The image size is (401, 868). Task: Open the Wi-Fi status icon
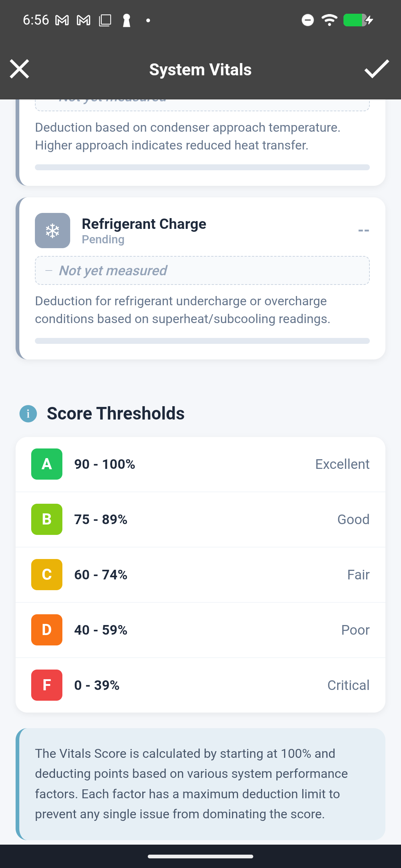coord(329,20)
